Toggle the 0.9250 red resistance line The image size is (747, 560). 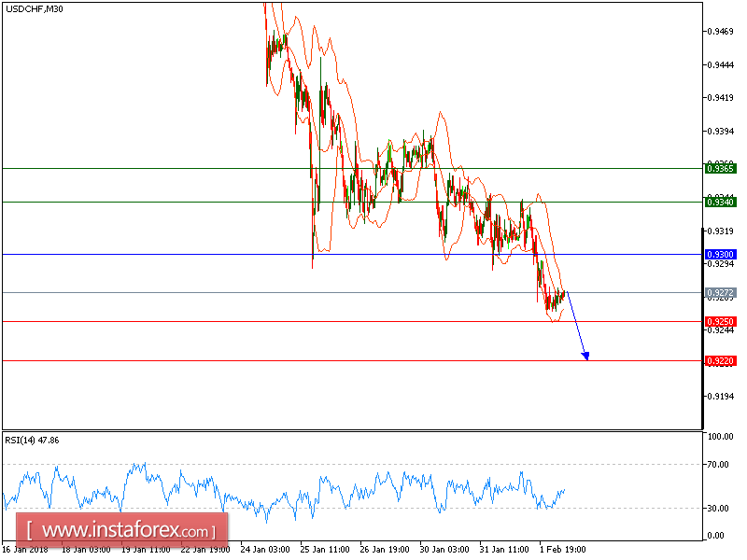pos(373,321)
